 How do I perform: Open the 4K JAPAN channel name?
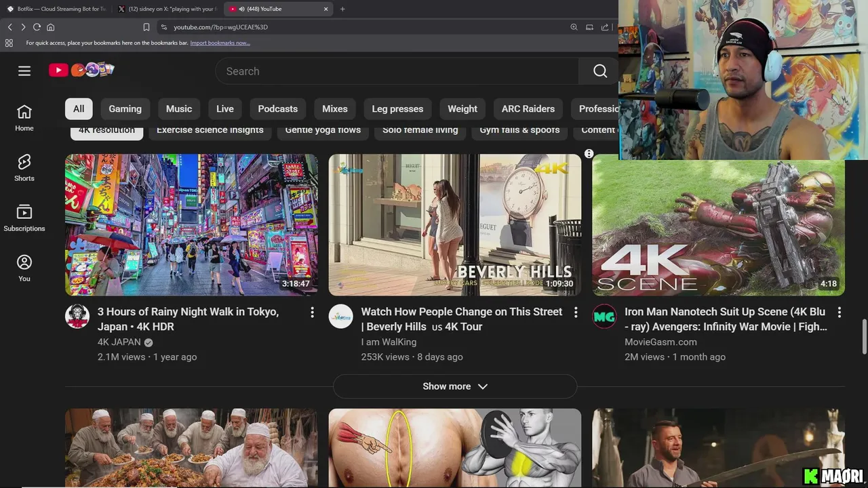(119, 342)
